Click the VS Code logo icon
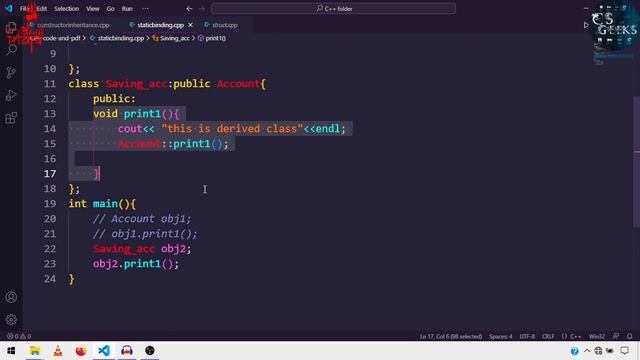 [8, 8]
